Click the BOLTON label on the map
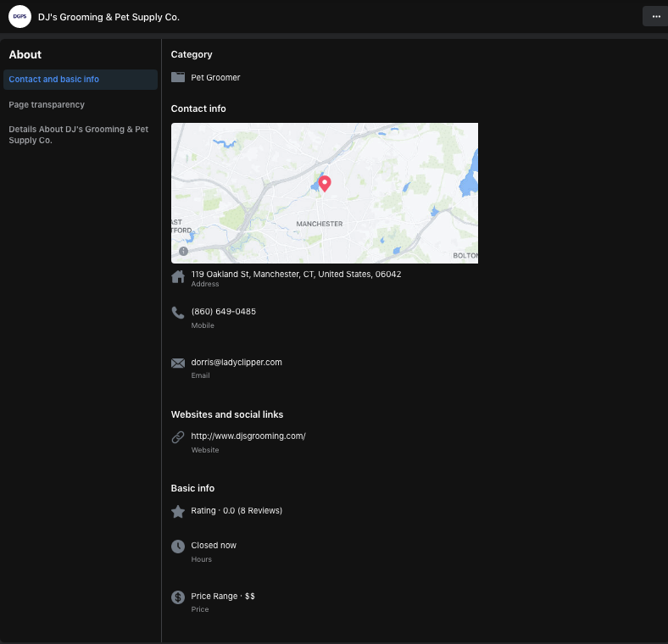 point(465,256)
